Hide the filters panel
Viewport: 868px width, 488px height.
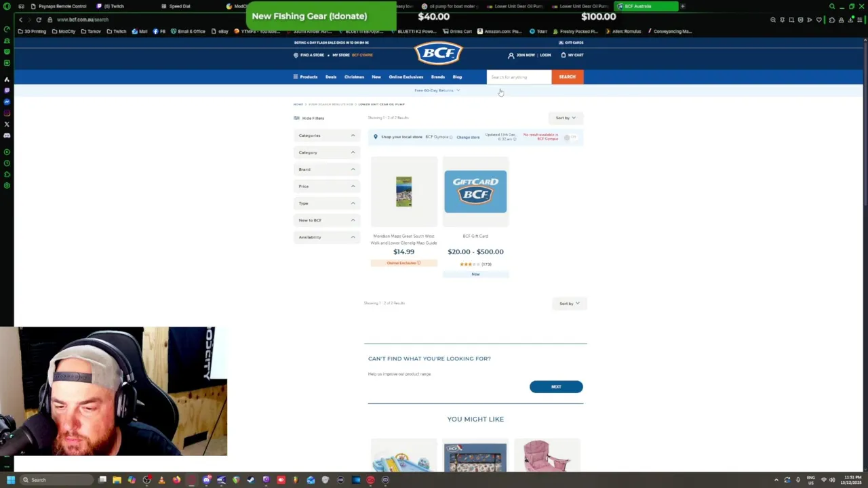[309, 118]
